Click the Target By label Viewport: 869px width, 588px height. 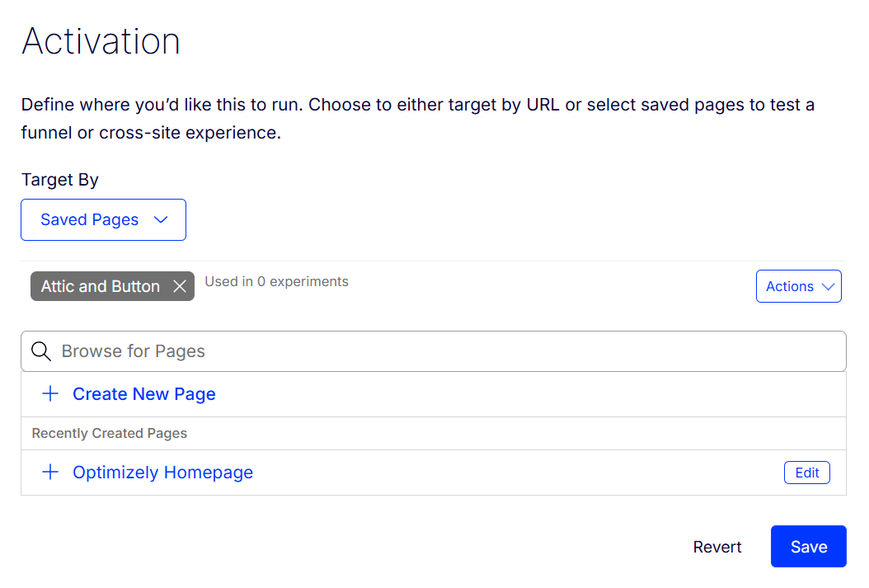point(60,180)
